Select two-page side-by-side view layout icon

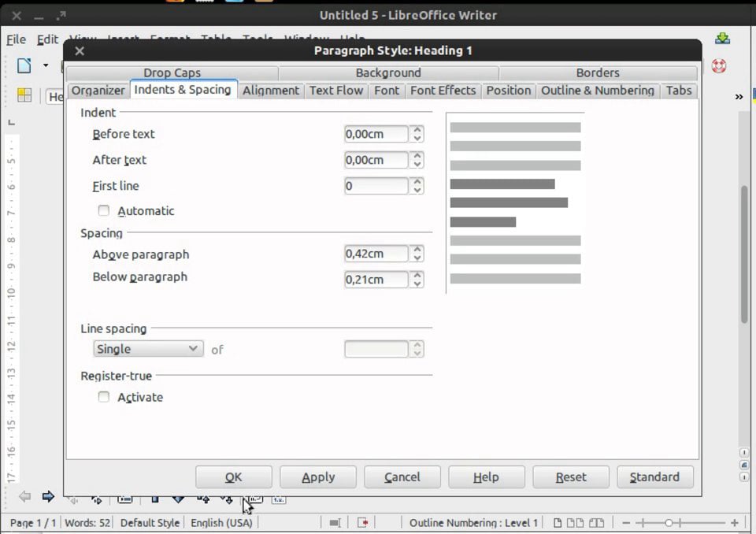575,522
